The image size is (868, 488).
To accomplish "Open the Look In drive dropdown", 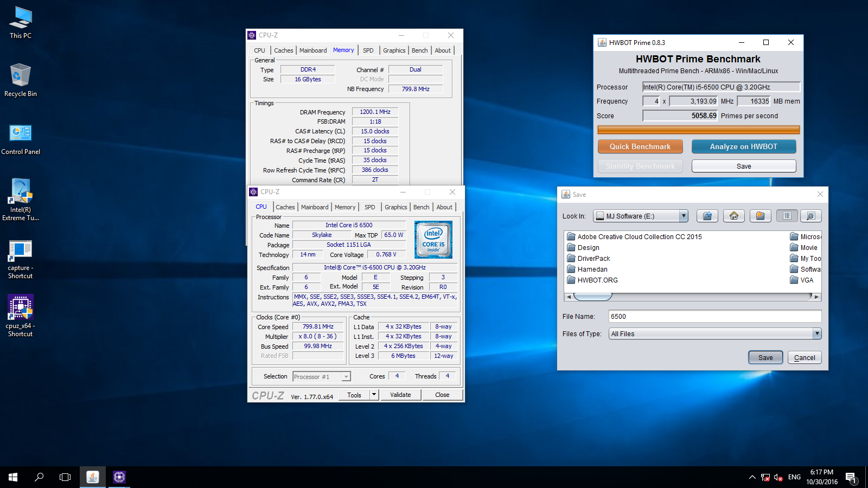I will click(684, 216).
